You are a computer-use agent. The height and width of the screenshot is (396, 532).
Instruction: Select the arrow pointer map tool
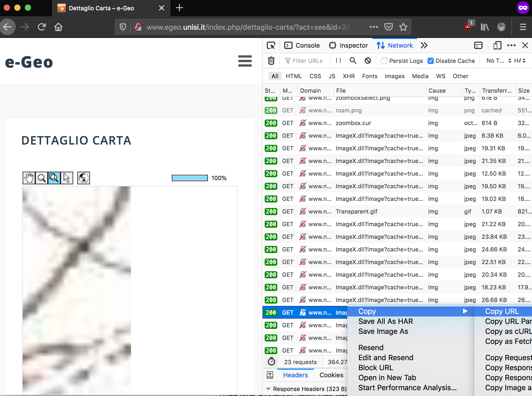coord(67,178)
